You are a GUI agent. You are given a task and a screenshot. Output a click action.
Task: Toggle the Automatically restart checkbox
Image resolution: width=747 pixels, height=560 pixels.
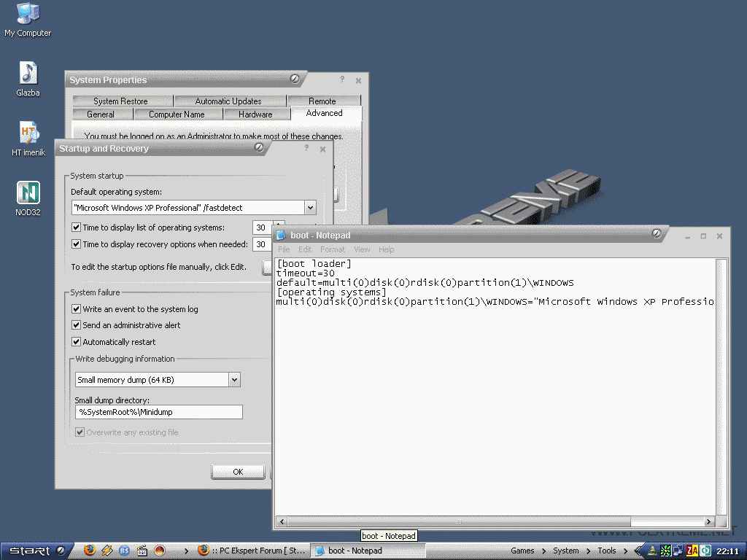[76, 341]
